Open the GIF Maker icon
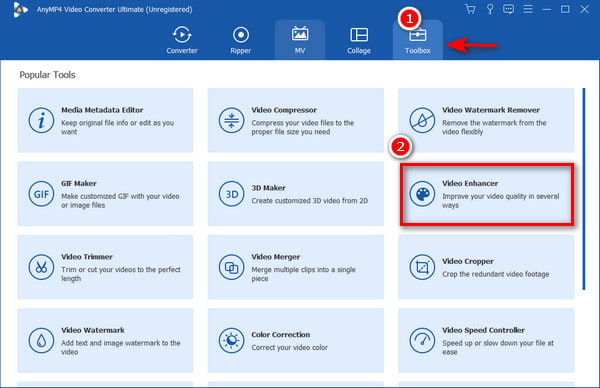Image resolution: width=600 pixels, height=388 pixels. [41, 194]
